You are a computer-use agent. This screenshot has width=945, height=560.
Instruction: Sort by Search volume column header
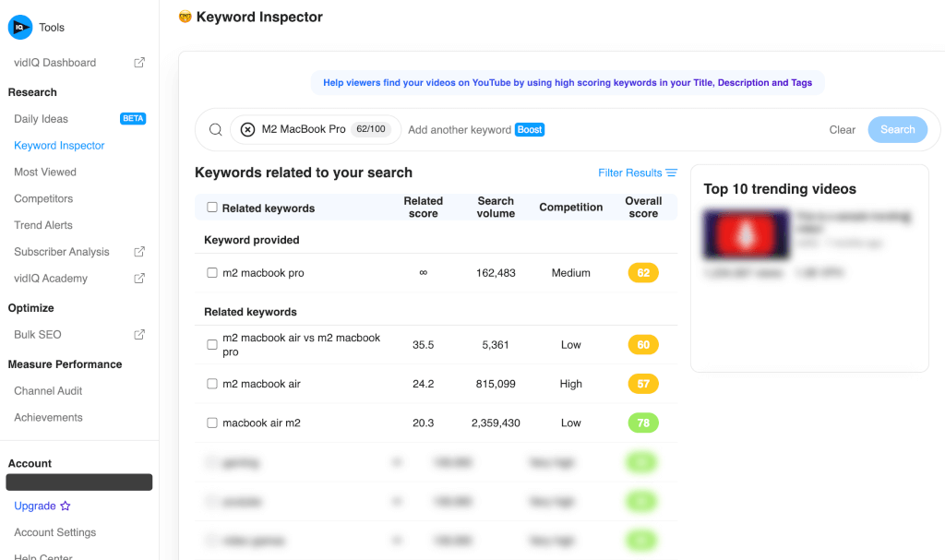tap(496, 208)
